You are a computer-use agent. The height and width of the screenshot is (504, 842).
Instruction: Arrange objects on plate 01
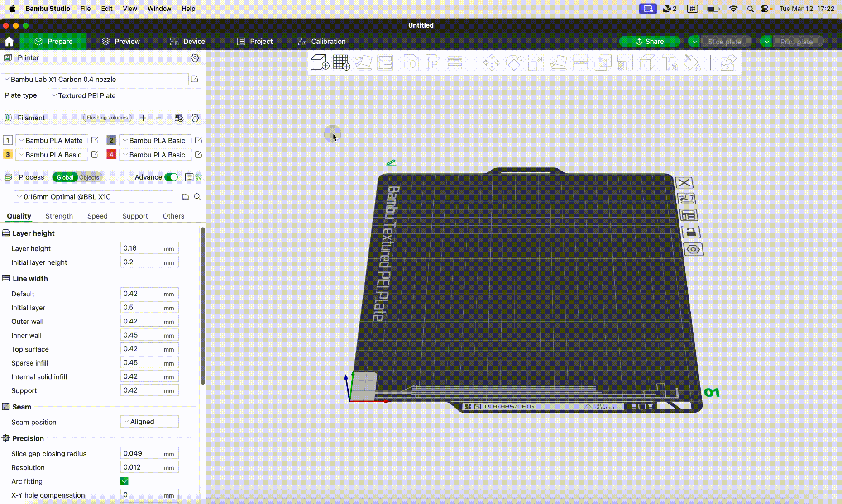tap(689, 215)
